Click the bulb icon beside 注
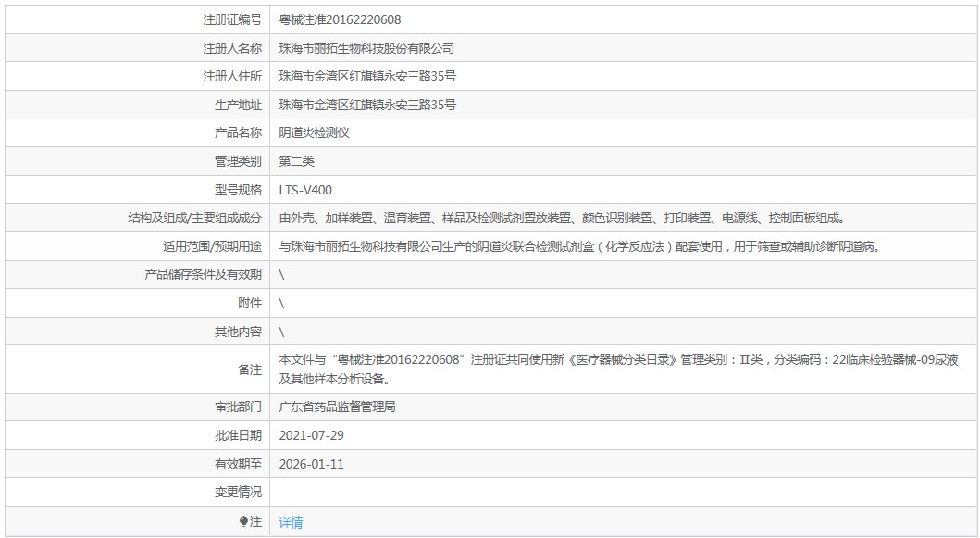 click(243, 521)
